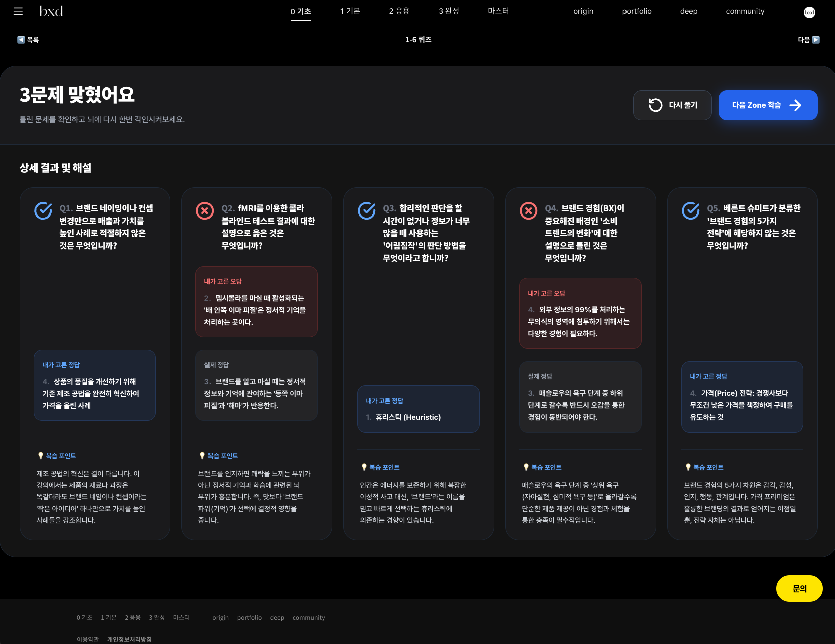
Task: Switch to the 0 기초 tab
Action: coord(301,11)
